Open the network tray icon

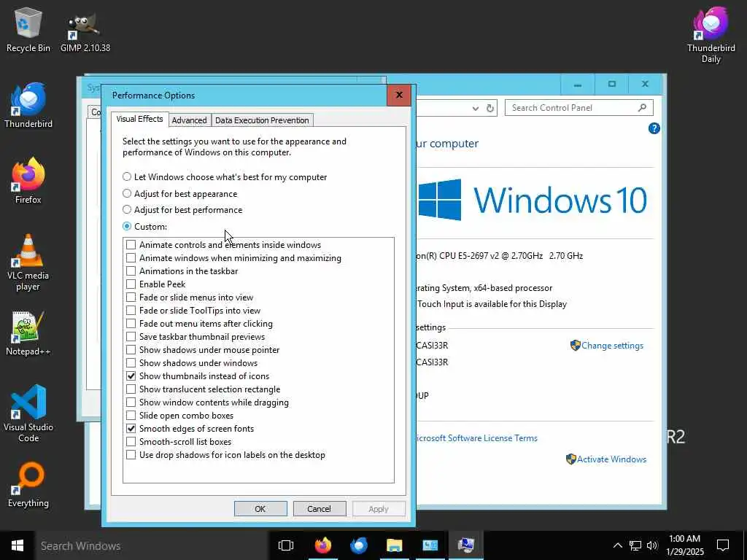[635, 545]
